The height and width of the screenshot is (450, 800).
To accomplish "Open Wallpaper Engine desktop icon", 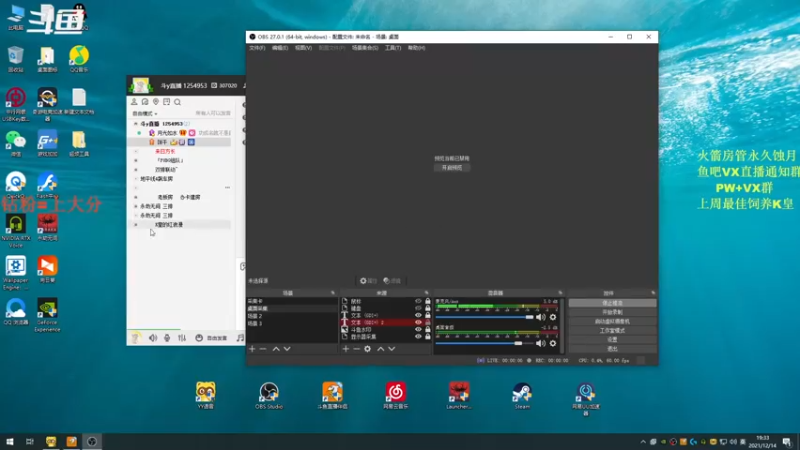I will coord(16,273).
